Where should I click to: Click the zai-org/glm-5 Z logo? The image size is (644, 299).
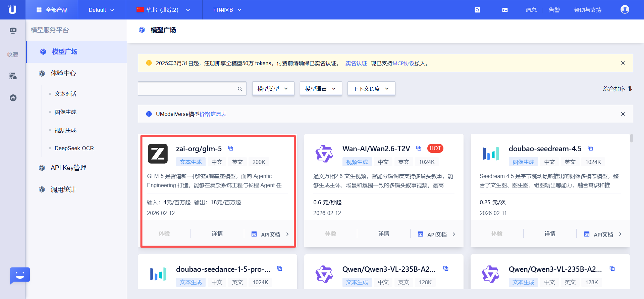(x=158, y=154)
